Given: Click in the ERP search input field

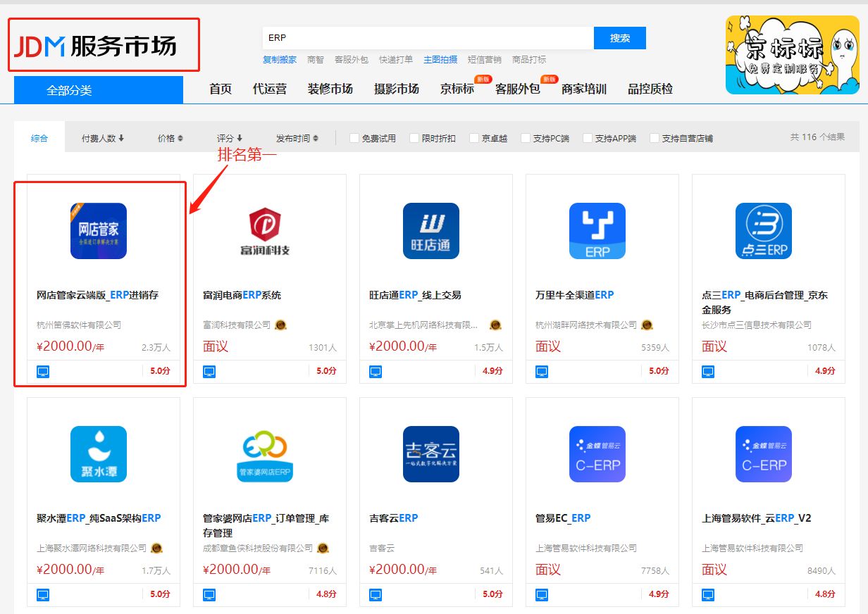Looking at the screenshot, I should (x=428, y=38).
